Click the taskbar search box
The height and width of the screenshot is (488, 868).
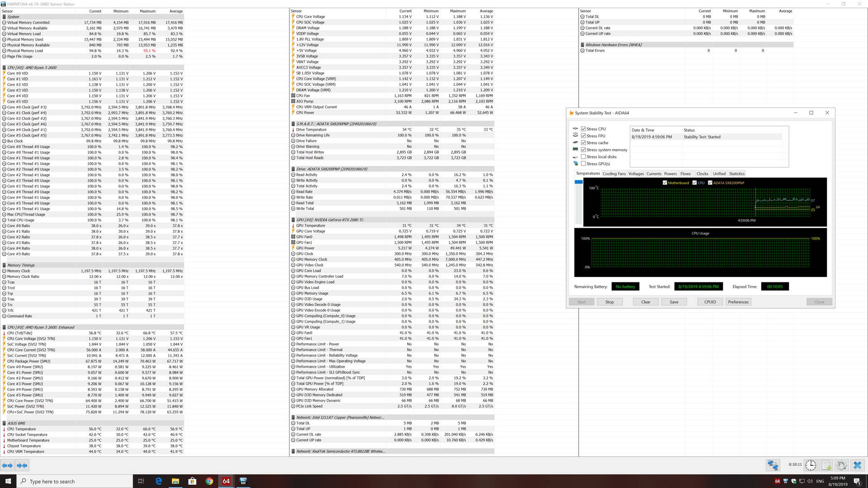75,481
